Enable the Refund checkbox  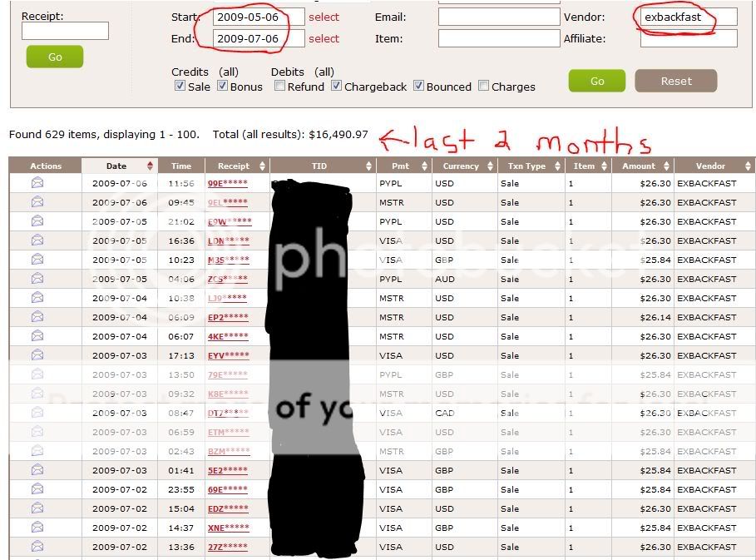[x=279, y=86]
